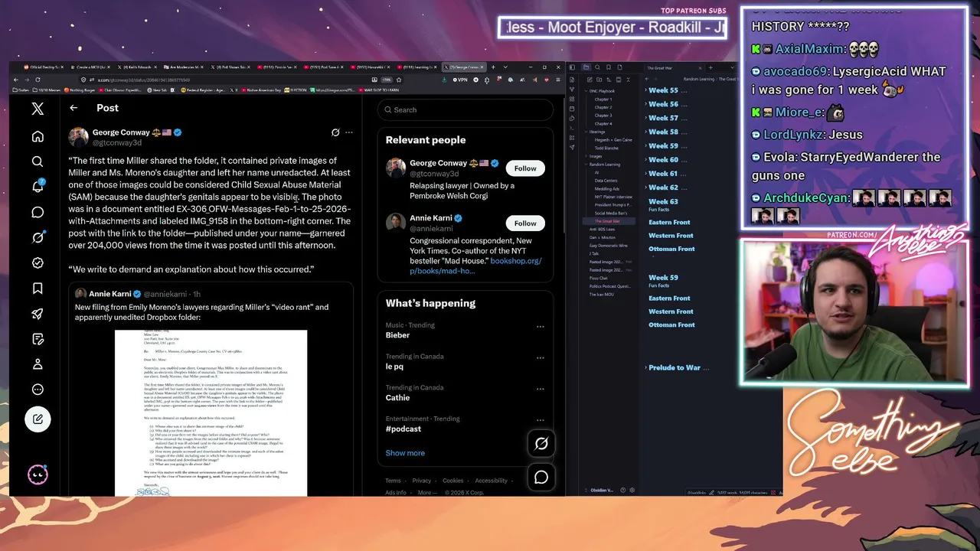Compose a new post in X
The height and width of the screenshot is (551, 980).
coord(38,419)
